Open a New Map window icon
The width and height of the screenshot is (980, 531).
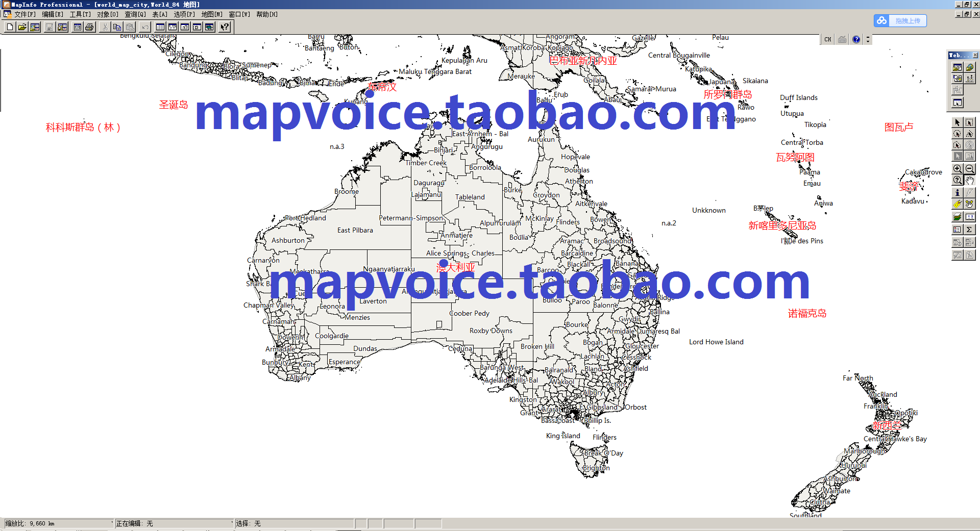click(173, 27)
